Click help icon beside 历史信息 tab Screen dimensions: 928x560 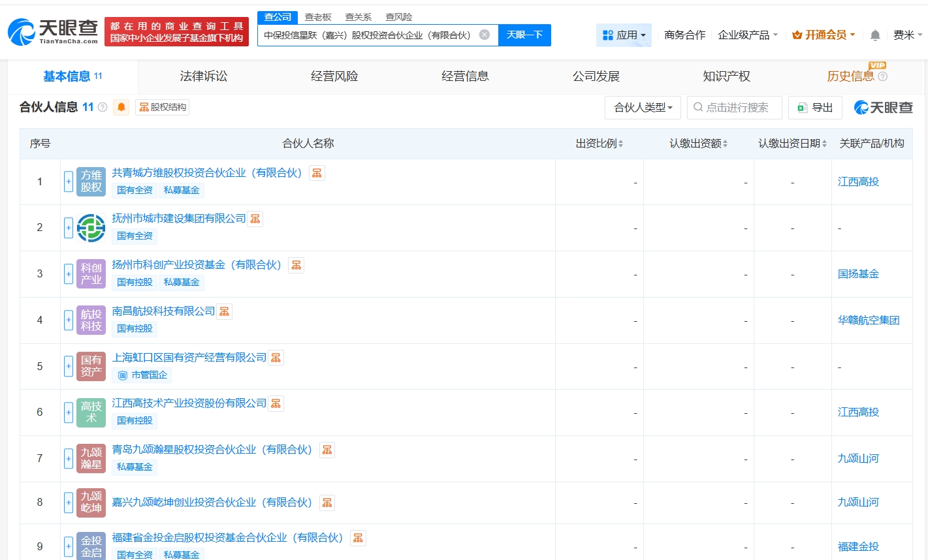(883, 76)
